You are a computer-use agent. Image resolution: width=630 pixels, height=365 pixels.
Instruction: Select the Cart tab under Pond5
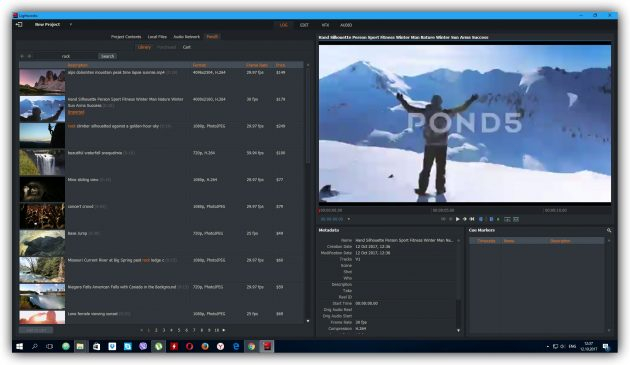(187, 47)
